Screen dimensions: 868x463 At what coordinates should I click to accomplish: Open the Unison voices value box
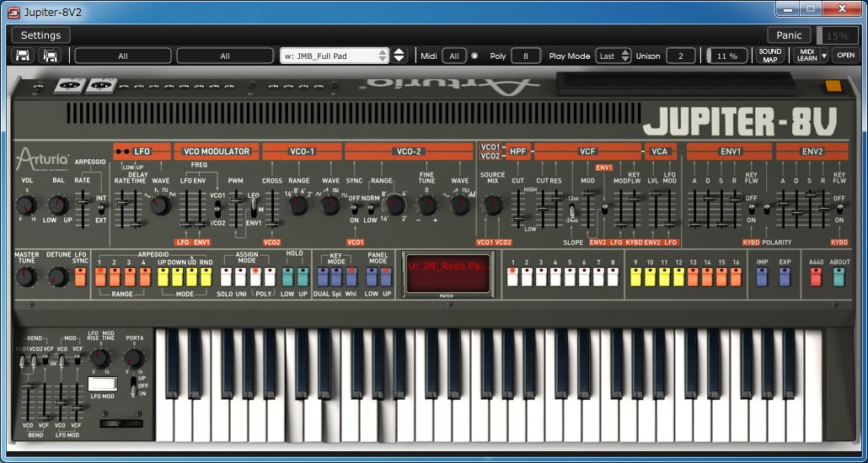pyautogui.click(x=680, y=56)
